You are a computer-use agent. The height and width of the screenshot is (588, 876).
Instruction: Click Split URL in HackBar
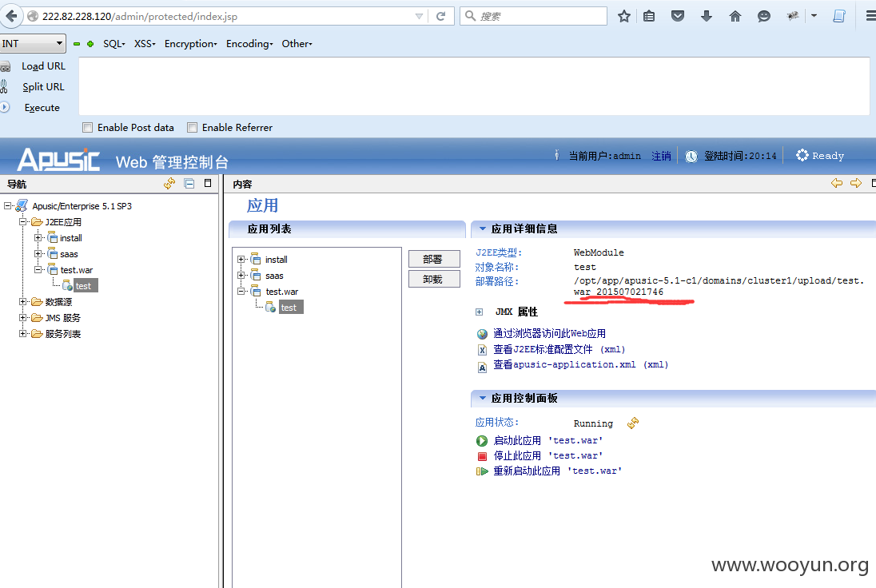(x=44, y=86)
